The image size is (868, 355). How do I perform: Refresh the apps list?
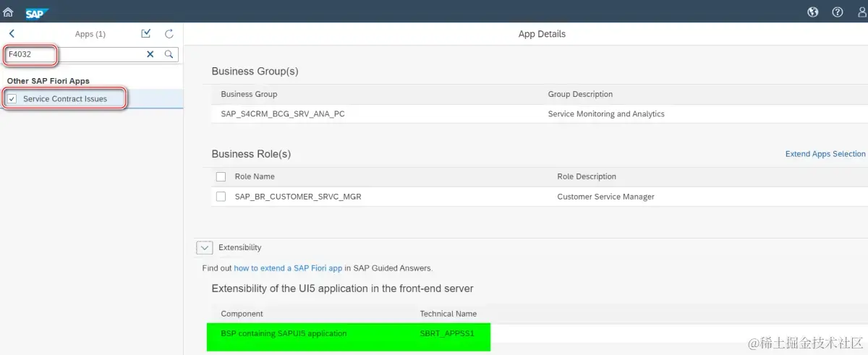coord(169,34)
